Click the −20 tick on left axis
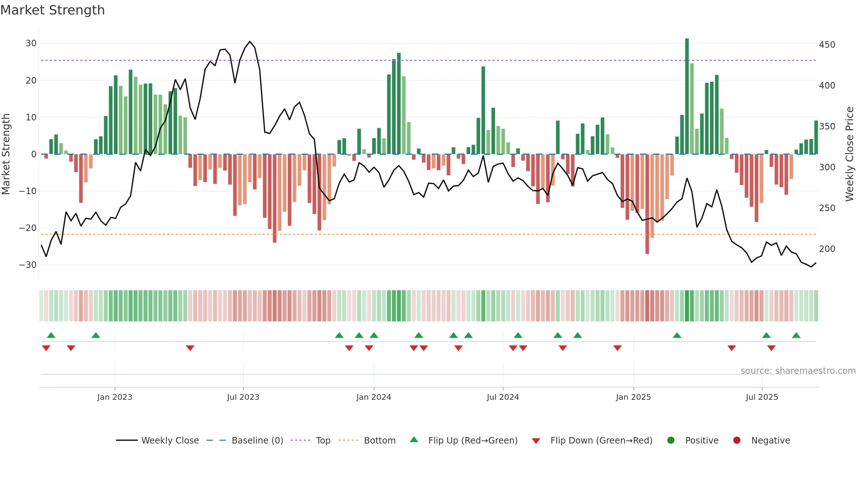The width and height of the screenshot is (868, 488). tap(28, 228)
